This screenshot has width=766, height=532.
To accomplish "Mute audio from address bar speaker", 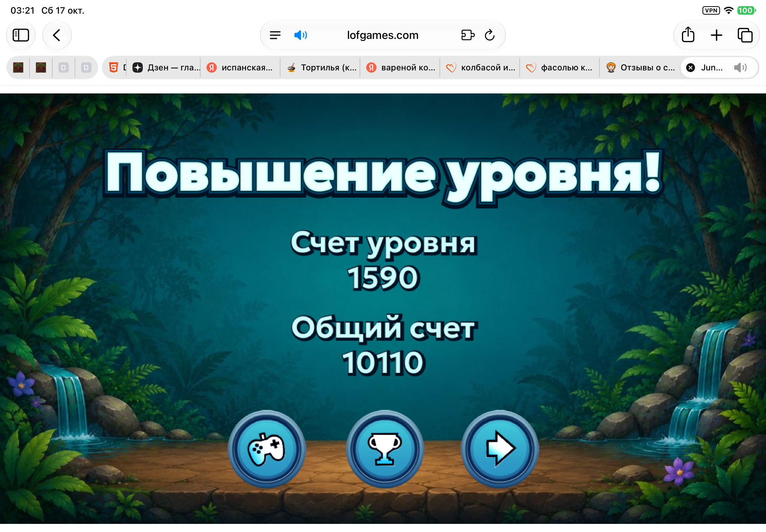I will click(x=300, y=35).
